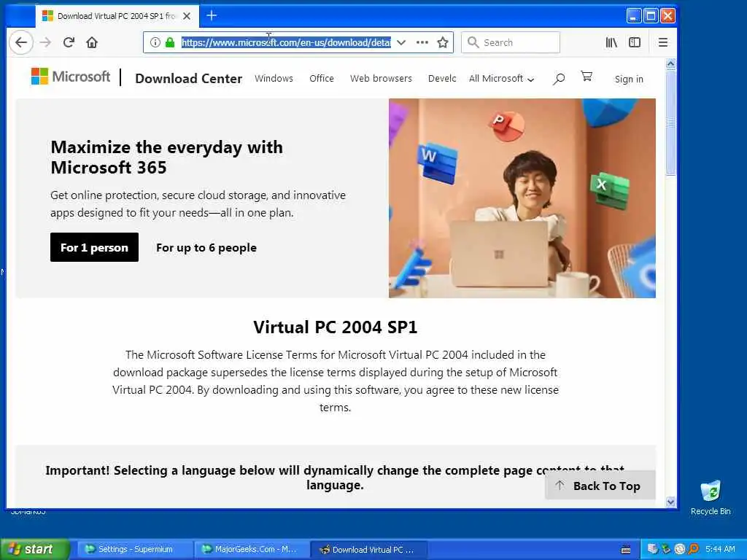Open the Windows navigation item
747x560 pixels.
click(x=274, y=78)
